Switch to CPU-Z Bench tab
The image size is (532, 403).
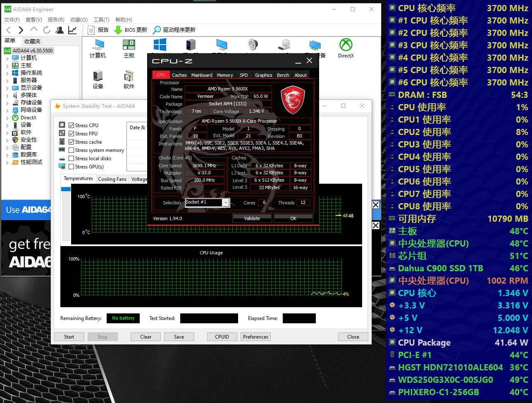pyautogui.click(x=283, y=75)
